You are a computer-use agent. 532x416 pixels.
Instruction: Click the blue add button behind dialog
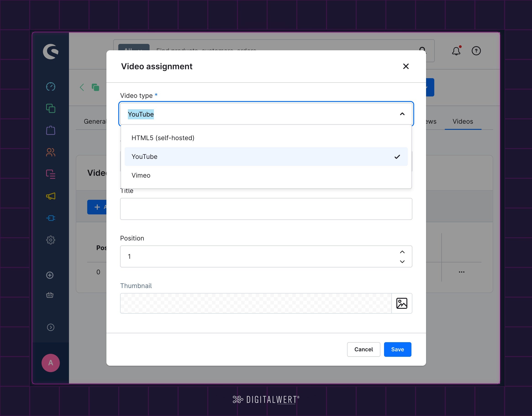pyautogui.click(x=97, y=207)
